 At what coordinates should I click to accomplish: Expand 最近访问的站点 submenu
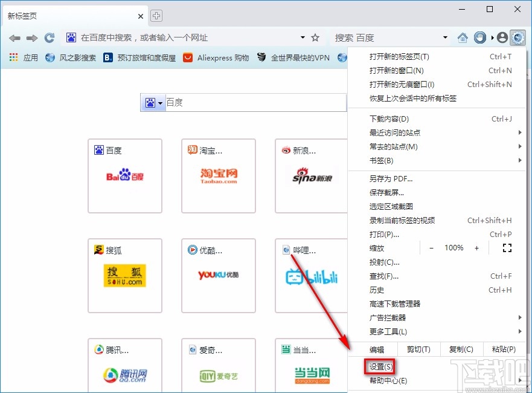pos(437,133)
